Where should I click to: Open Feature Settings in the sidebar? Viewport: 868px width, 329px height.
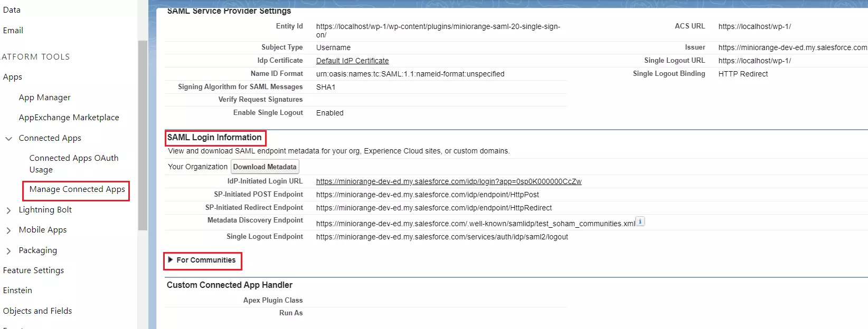33,270
